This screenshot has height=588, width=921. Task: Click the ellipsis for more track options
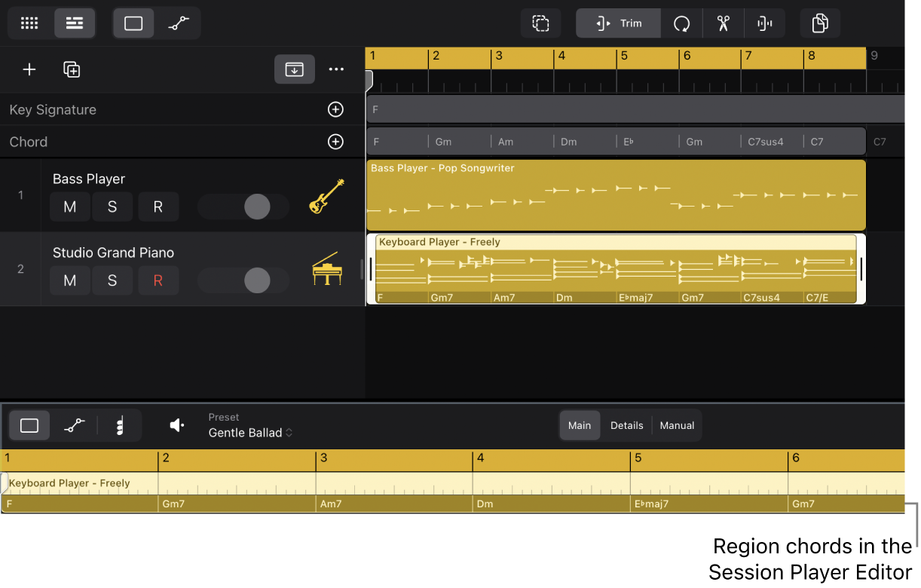(x=336, y=69)
